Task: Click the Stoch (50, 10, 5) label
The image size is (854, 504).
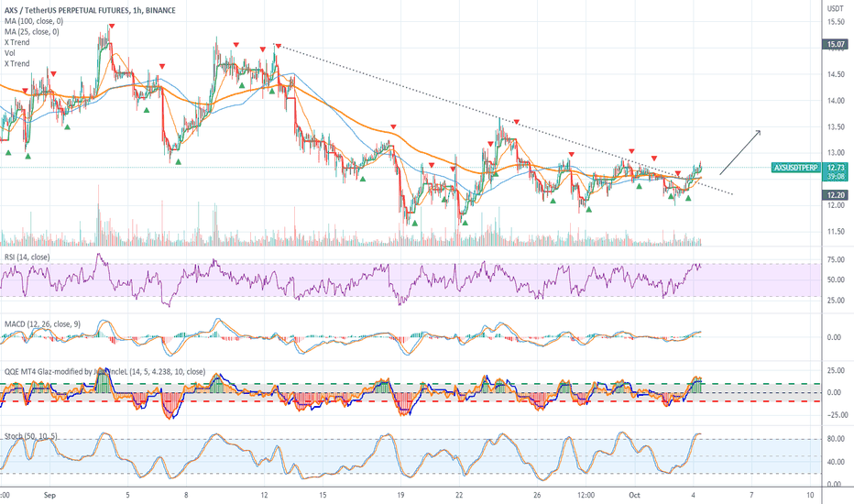Action: coord(30,436)
